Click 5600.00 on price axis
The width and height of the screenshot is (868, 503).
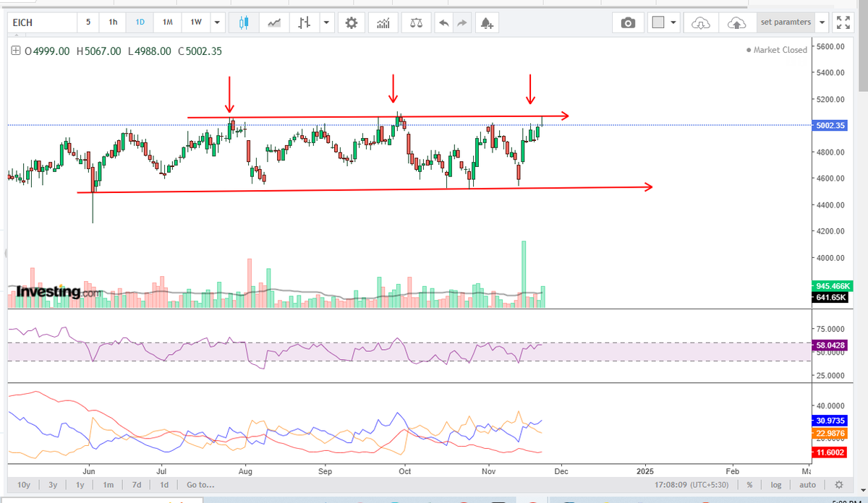click(x=832, y=46)
